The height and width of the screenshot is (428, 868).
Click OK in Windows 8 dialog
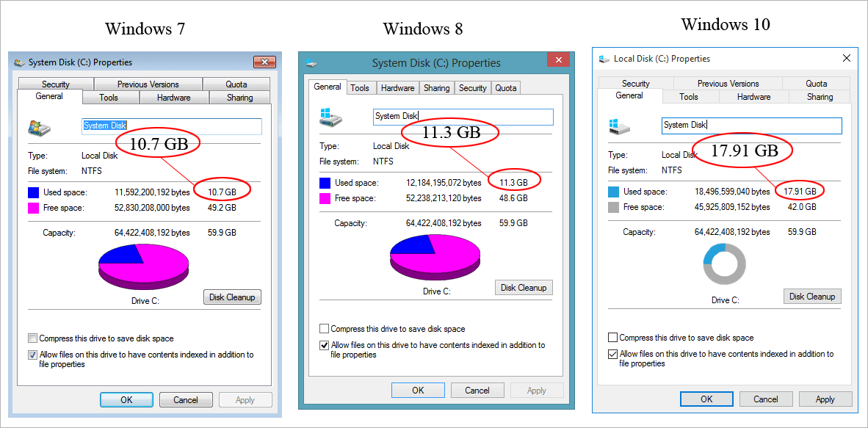click(418, 391)
